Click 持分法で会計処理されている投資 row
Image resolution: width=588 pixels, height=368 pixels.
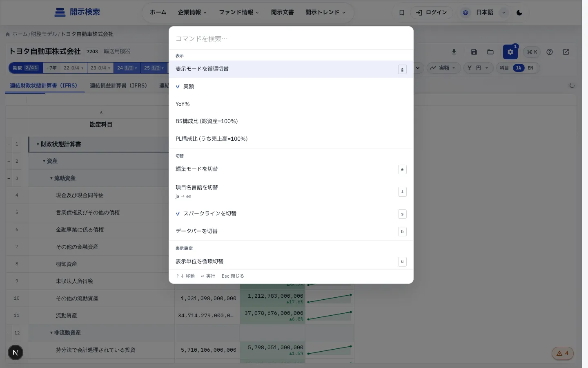(x=96, y=350)
